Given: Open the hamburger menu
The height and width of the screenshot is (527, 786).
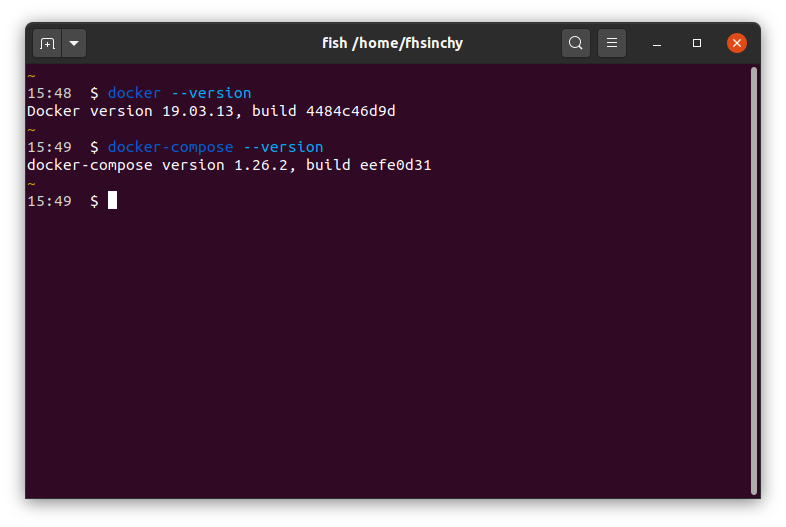Looking at the screenshot, I should click(x=612, y=43).
